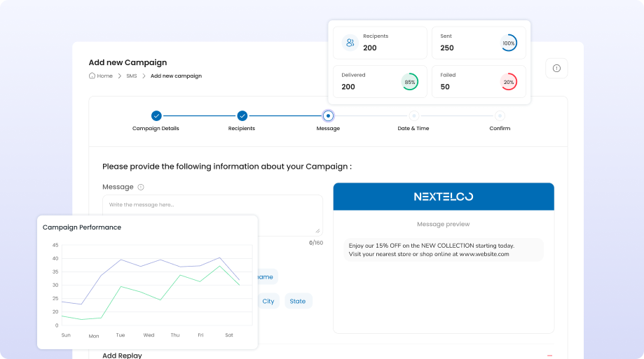Insert the City tag into message
The height and width of the screenshot is (359, 644).
[x=268, y=301]
